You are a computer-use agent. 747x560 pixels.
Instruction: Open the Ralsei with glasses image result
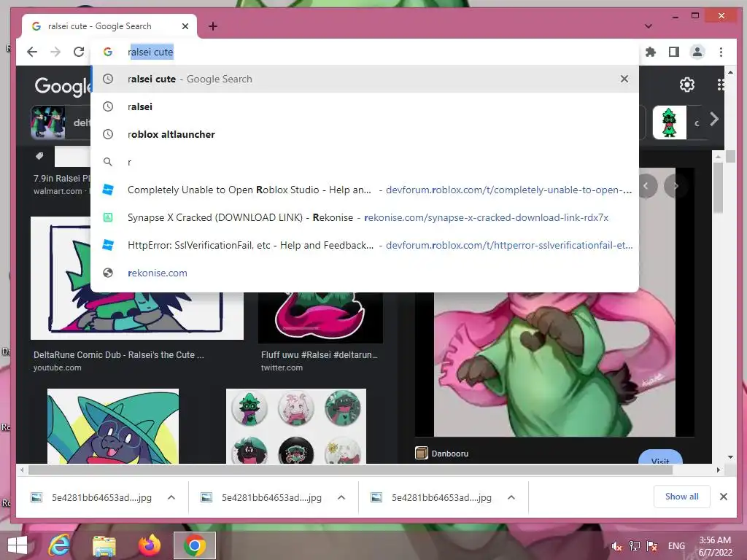point(113,426)
